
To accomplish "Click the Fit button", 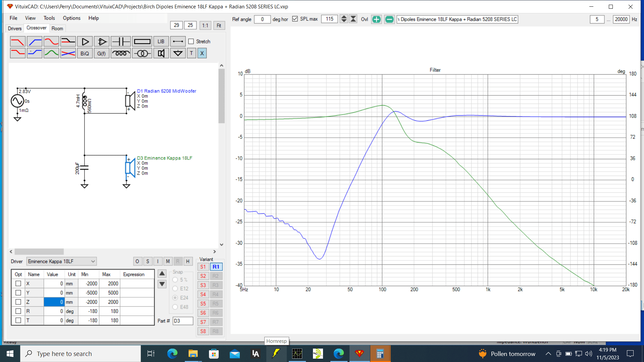I will 219,25.
